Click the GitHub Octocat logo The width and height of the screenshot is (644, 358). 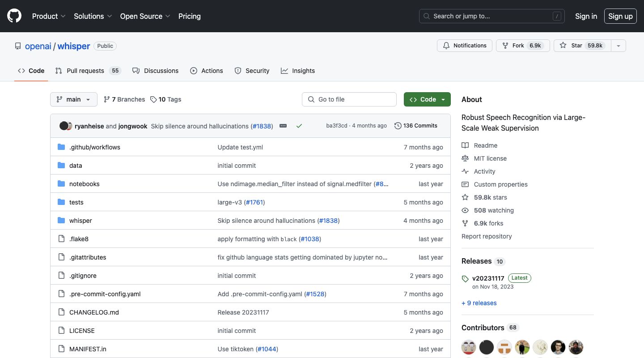(14, 16)
